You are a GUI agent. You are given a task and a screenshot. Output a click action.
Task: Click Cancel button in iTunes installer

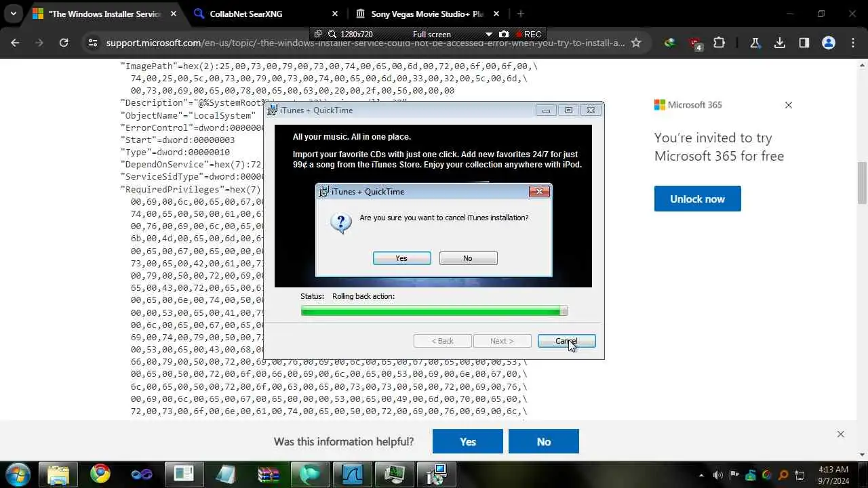tap(566, 341)
